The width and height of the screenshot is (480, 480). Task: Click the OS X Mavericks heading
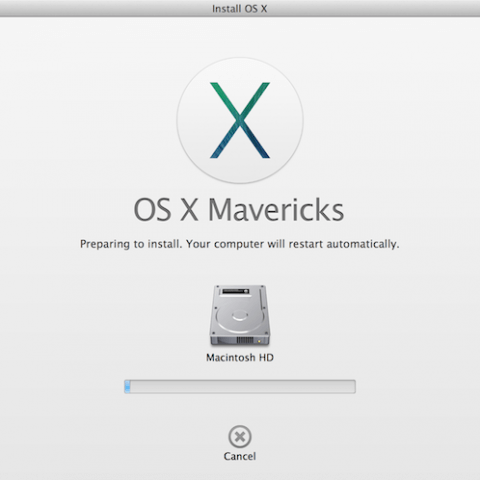click(239, 209)
